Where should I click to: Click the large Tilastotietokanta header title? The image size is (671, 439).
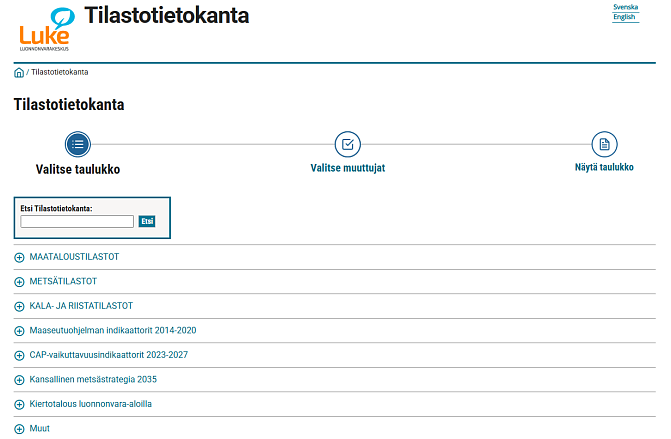pos(167,15)
